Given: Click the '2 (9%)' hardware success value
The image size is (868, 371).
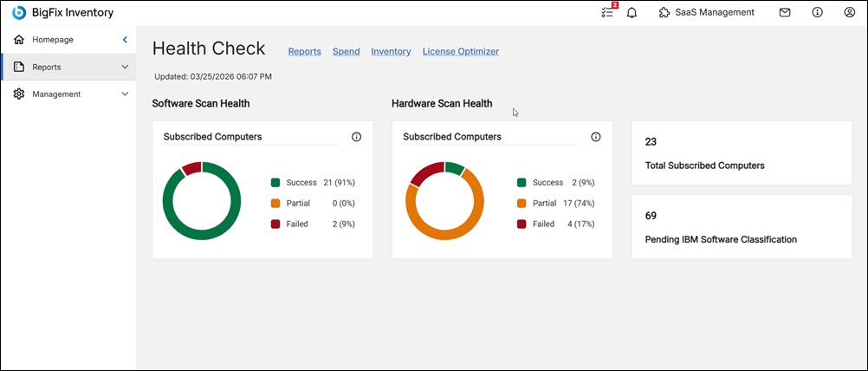Looking at the screenshot, I should pyautogui.click(x=584, y=183).
